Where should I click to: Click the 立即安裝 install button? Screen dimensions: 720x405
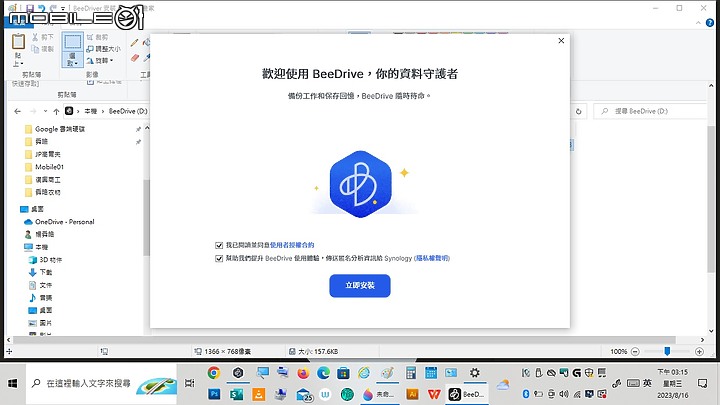360,286
